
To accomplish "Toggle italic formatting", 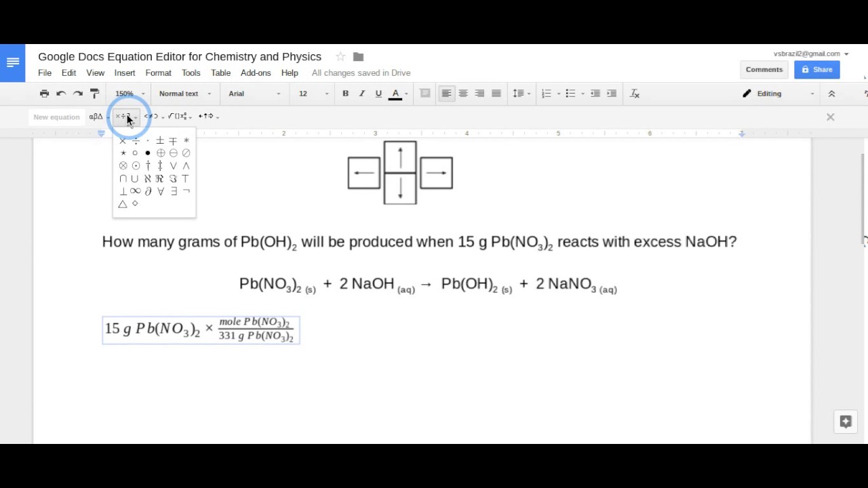I will click(x=361, y=94).
